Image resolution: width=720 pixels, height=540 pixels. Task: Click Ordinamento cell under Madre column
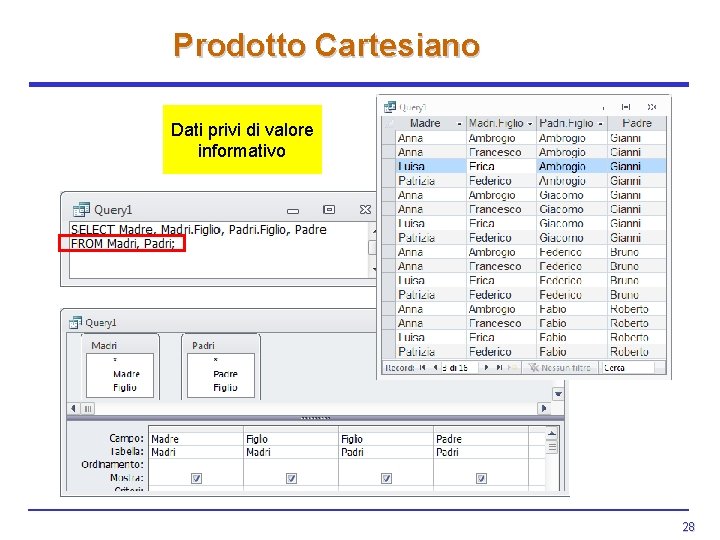(x=196, y=465)
